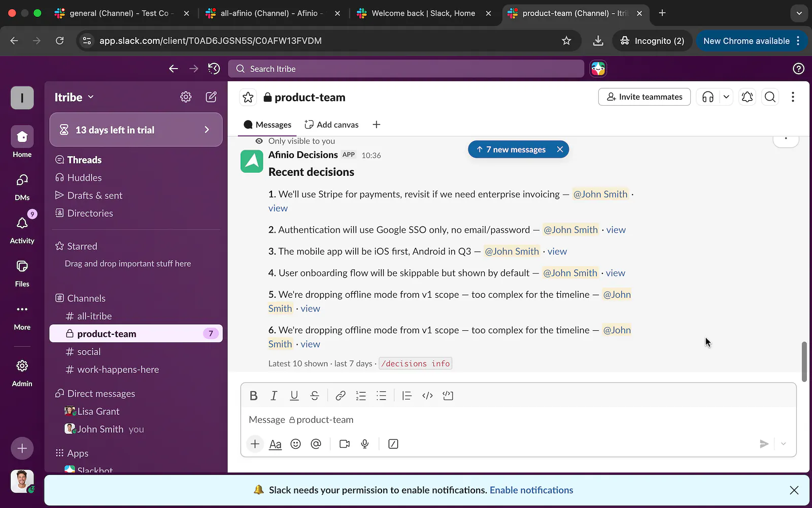Bookmark this page in Chrome
812x508 pixels.
[566, 41]
